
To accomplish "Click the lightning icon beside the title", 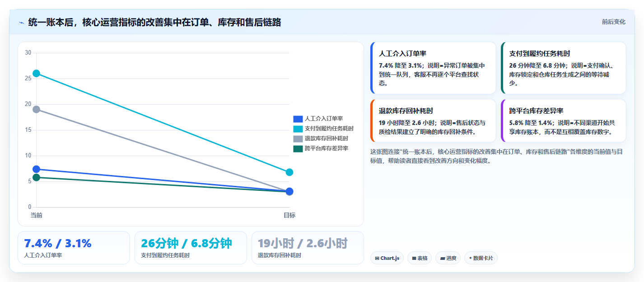I will (21, 23).
